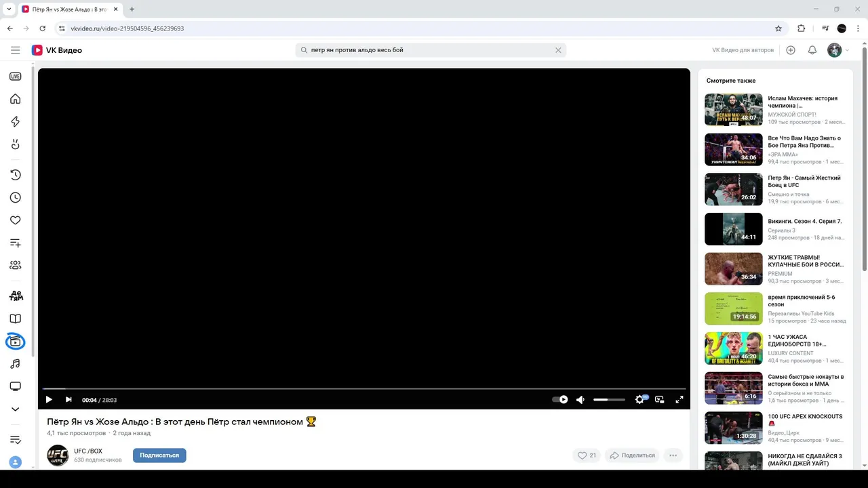This screenshot has height=488, width=868.
Task: Open Playlists icon with plus in sidebar
Action: click(15, 243)
